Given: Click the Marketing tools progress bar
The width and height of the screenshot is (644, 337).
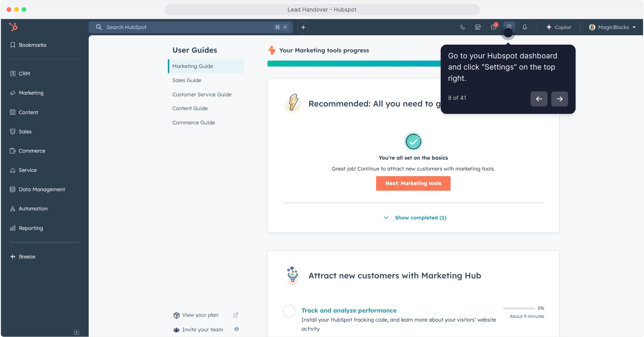Looking at the screenshot, I should (354, 64).
